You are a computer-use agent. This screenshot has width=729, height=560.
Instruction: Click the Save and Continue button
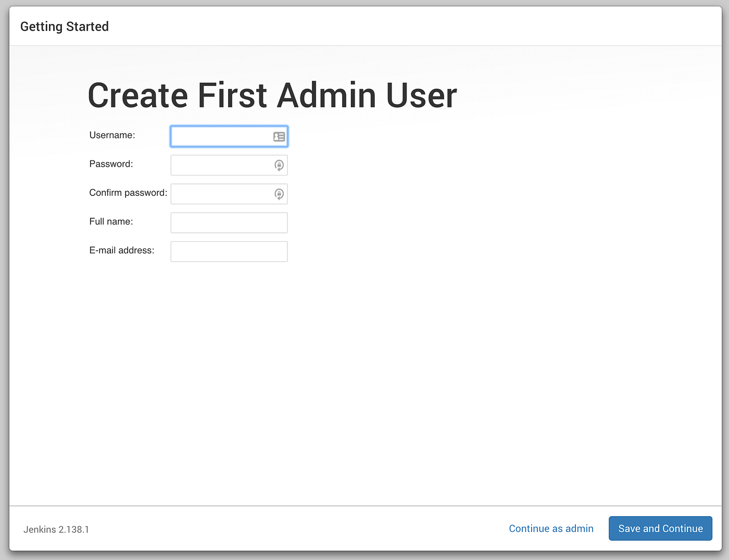[660, 528]
